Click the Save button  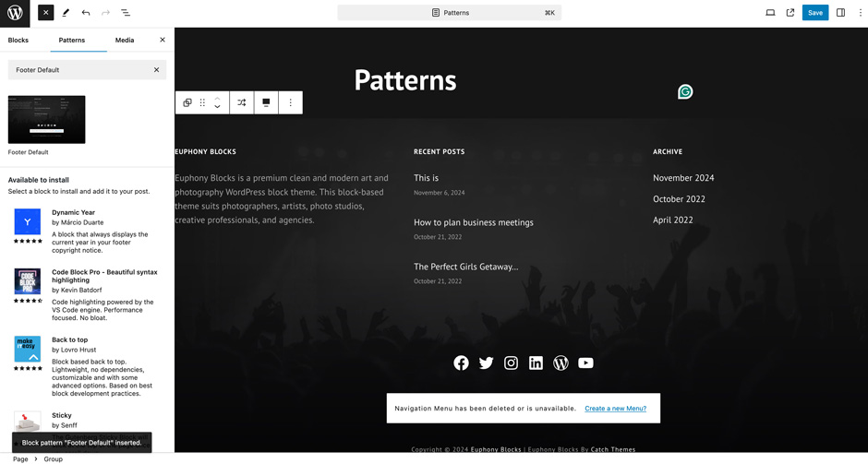tap(814, 13)
